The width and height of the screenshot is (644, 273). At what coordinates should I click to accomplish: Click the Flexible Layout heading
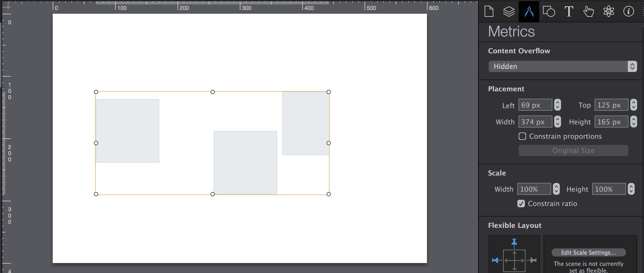tap(515, 225)
